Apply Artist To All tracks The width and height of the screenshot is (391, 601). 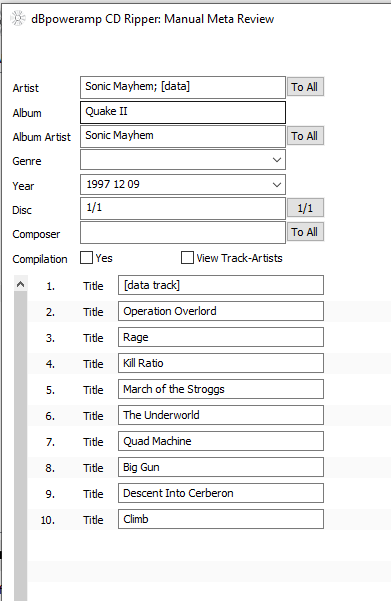(x=305, y=87)
